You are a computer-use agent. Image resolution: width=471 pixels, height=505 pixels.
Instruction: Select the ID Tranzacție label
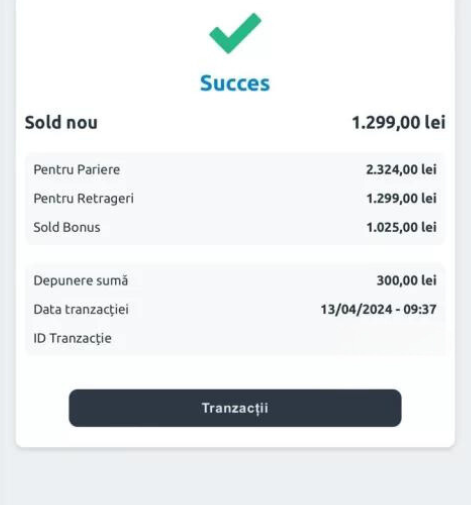click(72, 338)
